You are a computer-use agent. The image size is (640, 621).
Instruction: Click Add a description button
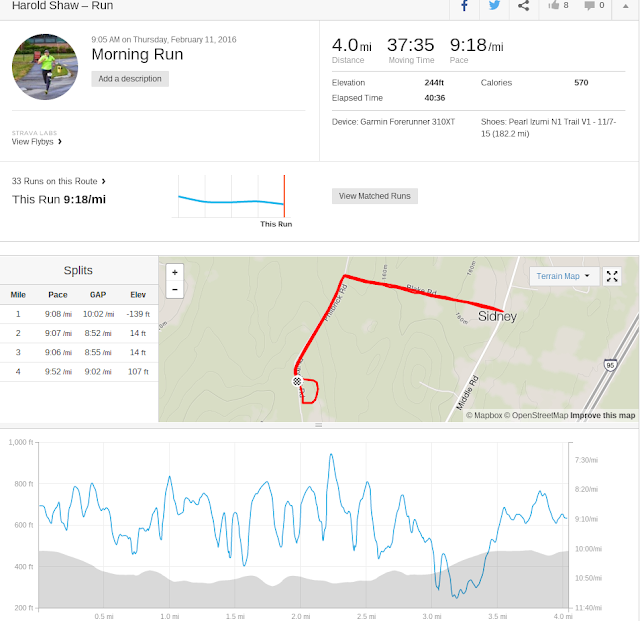(130, 78)
